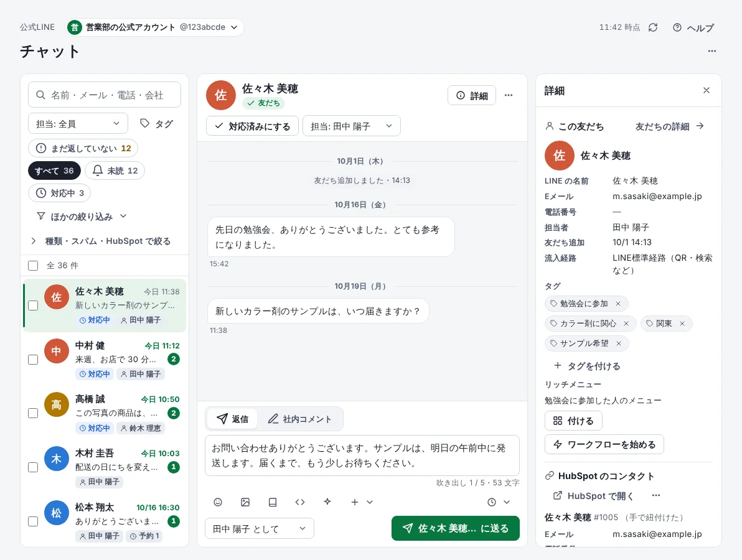Click the code brackets icon

(300, 502)
